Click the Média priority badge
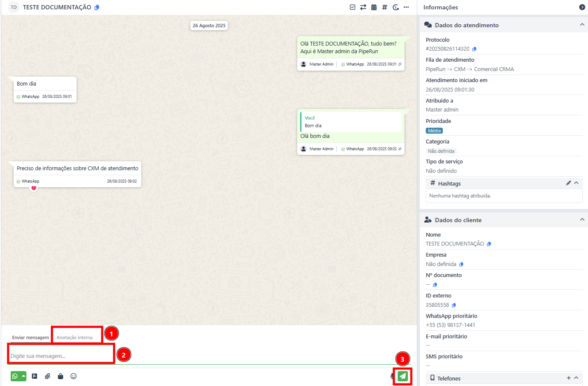Screen dimensions: 588x386 pyautogui.click(x=434, y=131)
